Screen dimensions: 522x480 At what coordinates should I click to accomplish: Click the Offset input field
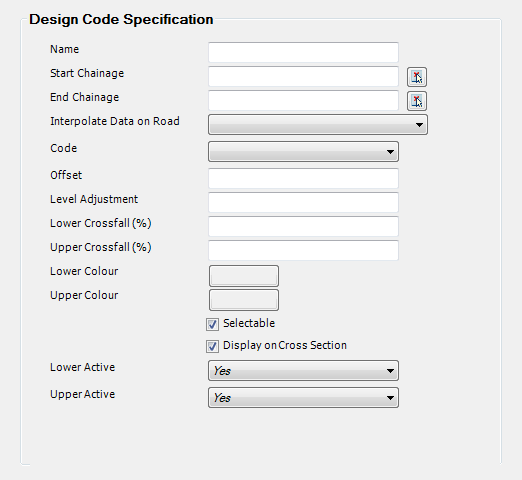click(303, 178)
